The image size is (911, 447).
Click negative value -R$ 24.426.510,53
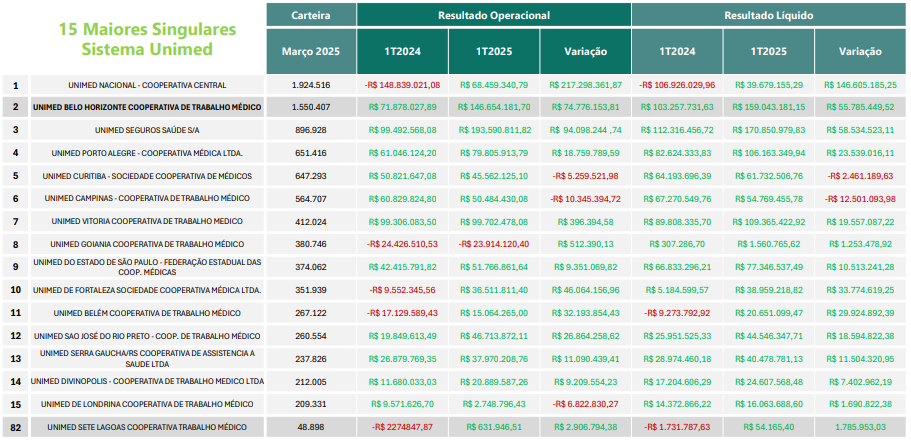coord(402,244)
